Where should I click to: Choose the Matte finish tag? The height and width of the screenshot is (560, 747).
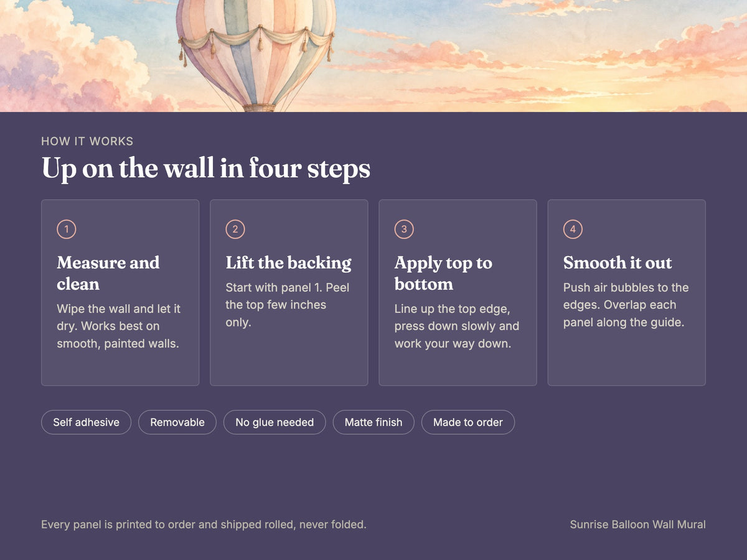374,422
